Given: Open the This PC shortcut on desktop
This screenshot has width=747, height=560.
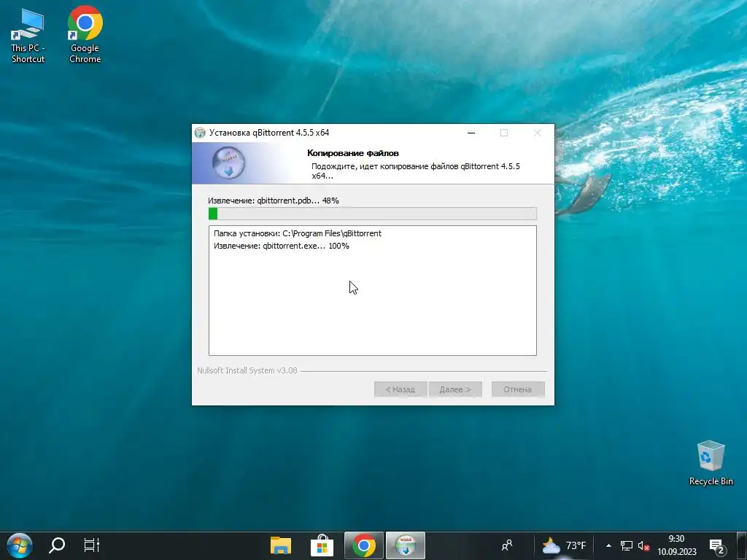Looking at the screenshot, I should click(28, 36).
